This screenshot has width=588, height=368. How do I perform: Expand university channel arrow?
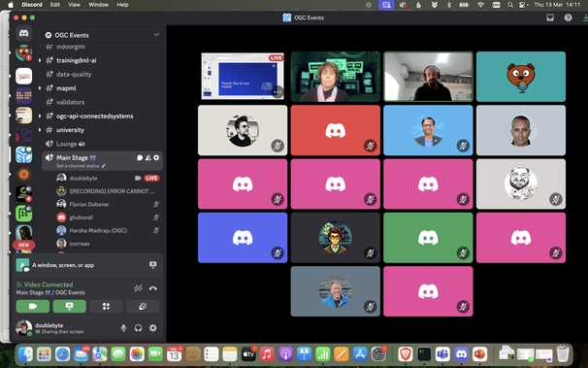click(x=40, y=130)
